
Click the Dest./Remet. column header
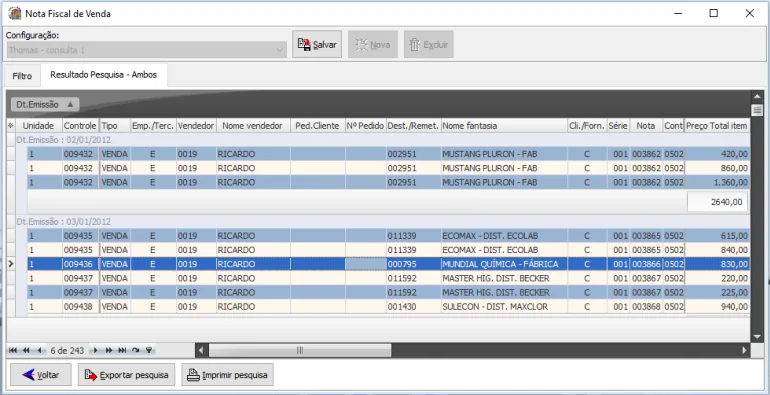point(413,126)
